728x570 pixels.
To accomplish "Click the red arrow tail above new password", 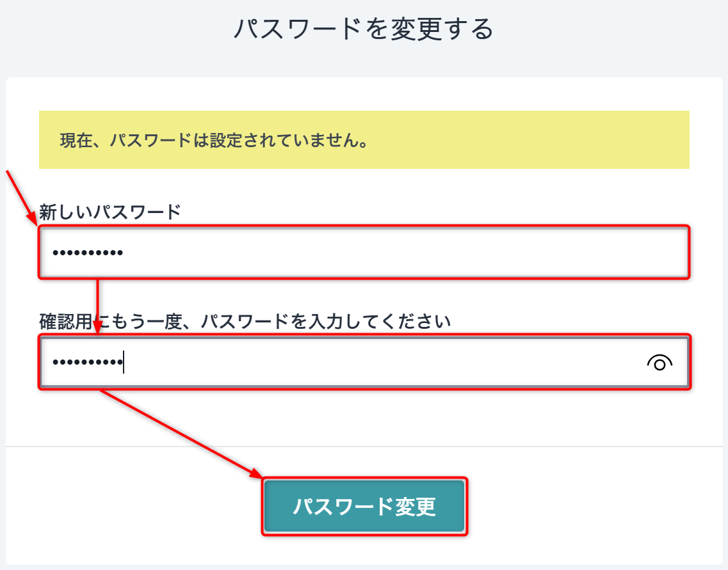I will [10, 176].
